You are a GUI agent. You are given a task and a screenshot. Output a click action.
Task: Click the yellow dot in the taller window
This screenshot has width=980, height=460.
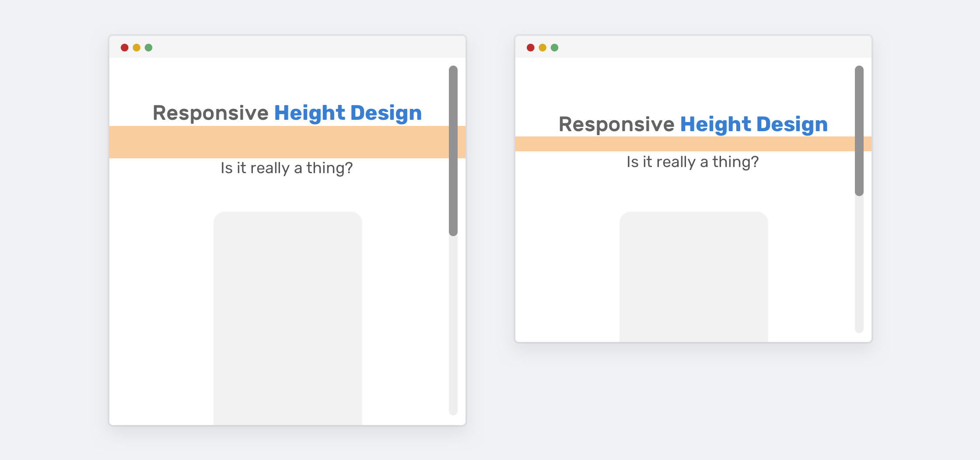(x=136, y=48)
